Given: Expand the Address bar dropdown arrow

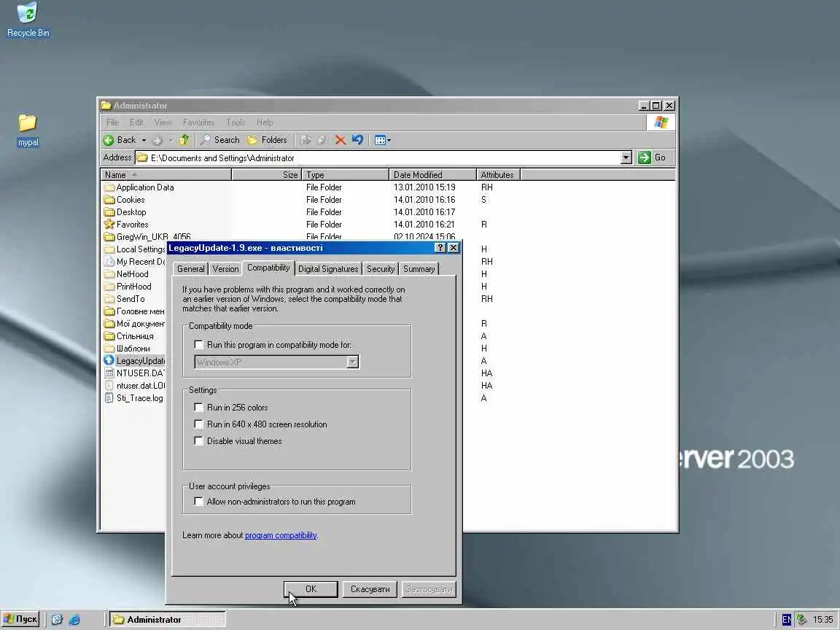Looking at the screenshot, I should [x=626, y=157].
